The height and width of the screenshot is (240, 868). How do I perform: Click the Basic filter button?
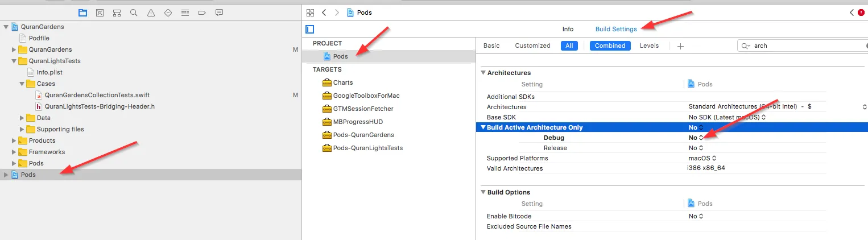491,45
